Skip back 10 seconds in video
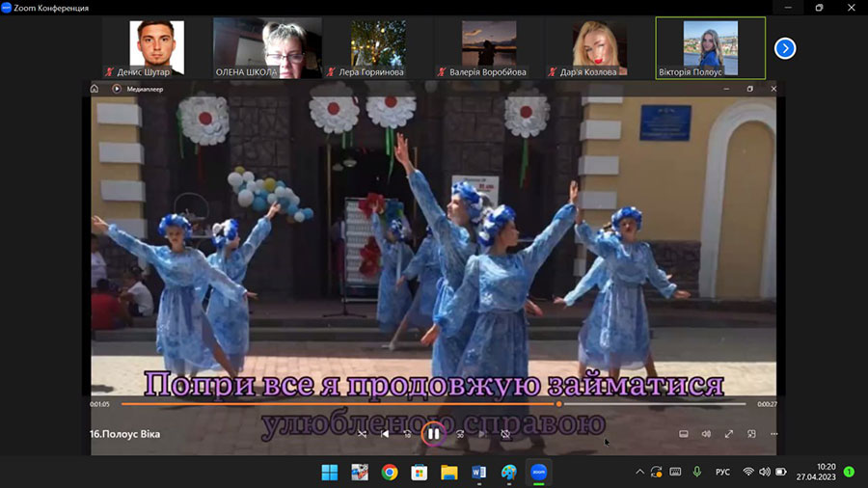868x488 pixels. pyautogui.click(x=408, y=434)
